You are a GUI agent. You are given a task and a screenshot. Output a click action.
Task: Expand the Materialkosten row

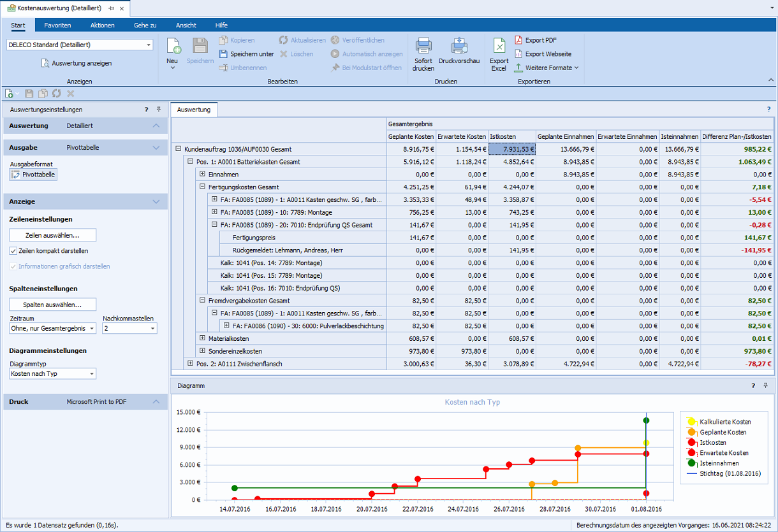click(x=202, y=338)
